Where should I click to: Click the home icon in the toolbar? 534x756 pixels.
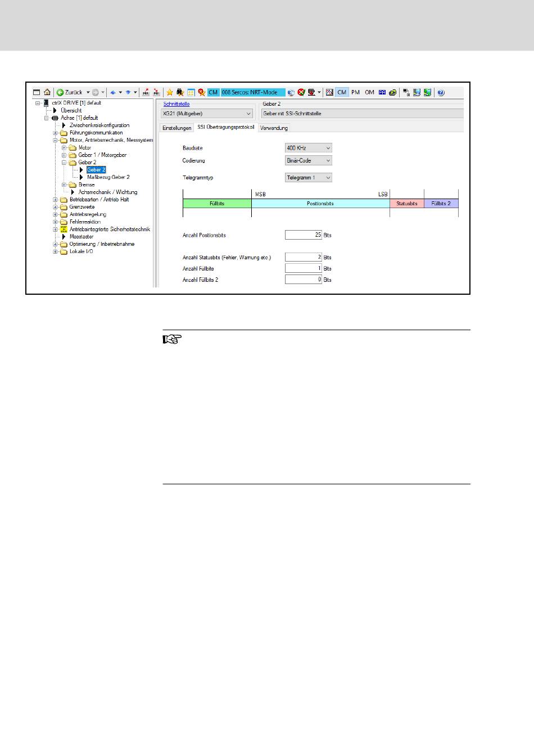pos(47,92)
